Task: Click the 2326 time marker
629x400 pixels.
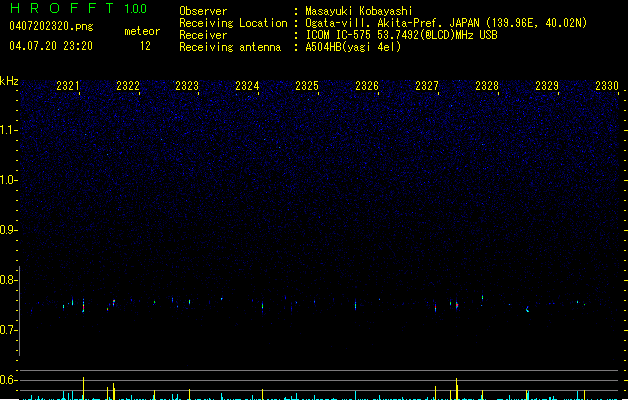Action: 367,86
